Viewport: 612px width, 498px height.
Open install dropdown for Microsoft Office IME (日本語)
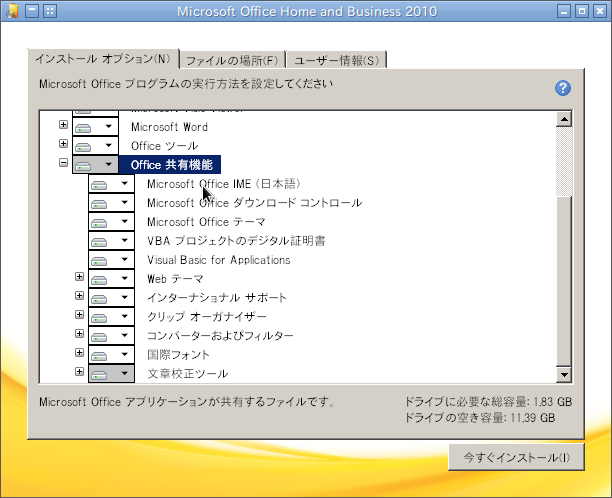[112, 183]
